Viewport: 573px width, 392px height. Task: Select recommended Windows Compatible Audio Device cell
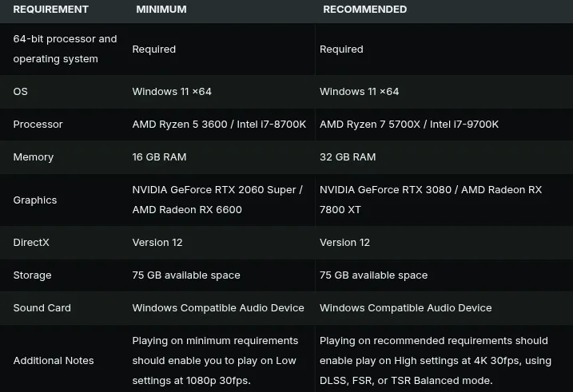pos(406,308)
